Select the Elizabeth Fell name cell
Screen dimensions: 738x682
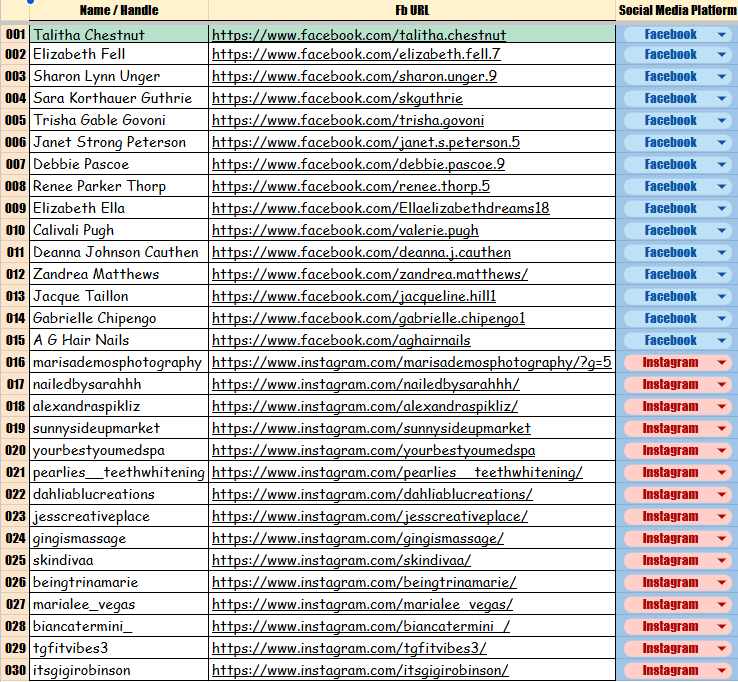[119, 54]
